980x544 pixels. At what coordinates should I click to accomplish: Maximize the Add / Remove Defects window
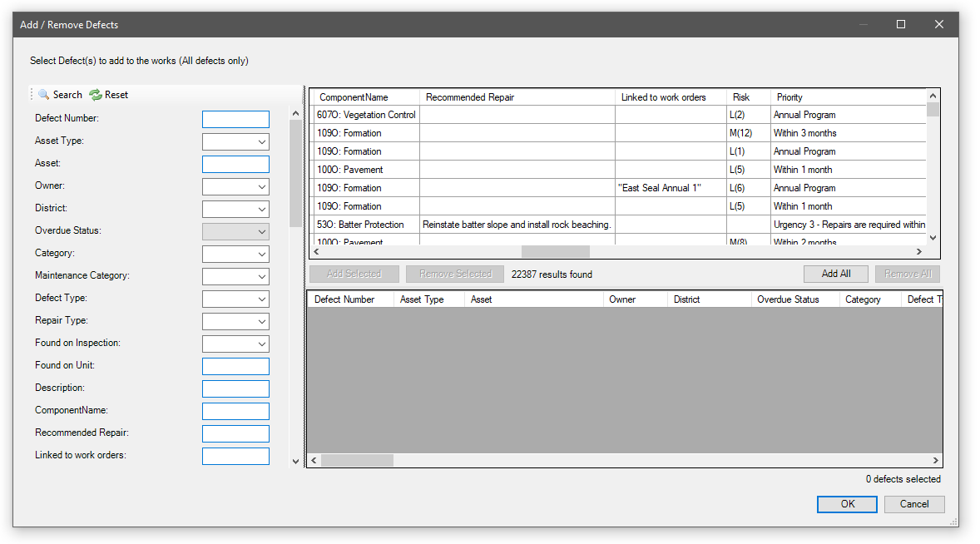tap(901, 25)
